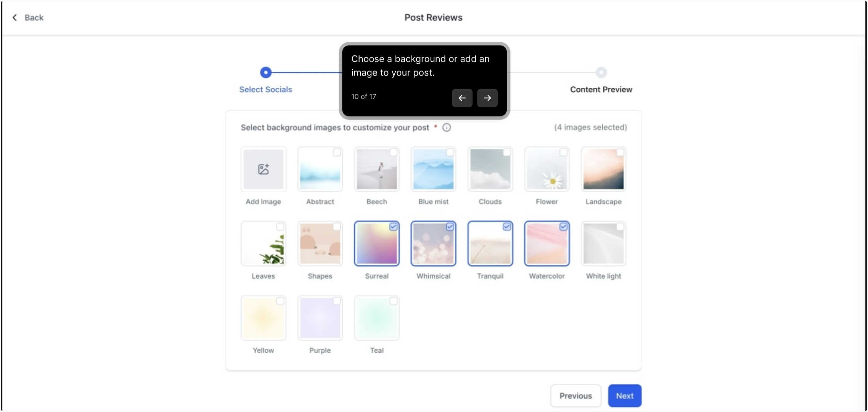Click the "Blue mist" label text
The image size is (868, 412).
434,201
